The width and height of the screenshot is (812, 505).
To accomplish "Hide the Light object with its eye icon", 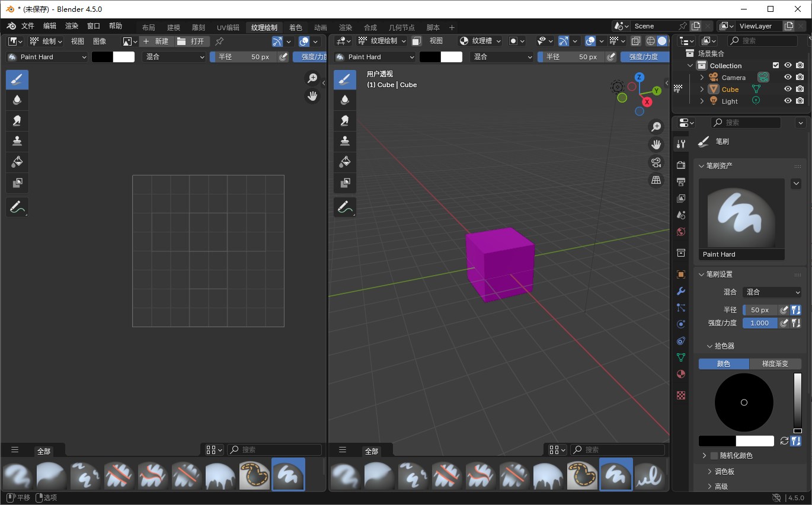I will 788,101.
